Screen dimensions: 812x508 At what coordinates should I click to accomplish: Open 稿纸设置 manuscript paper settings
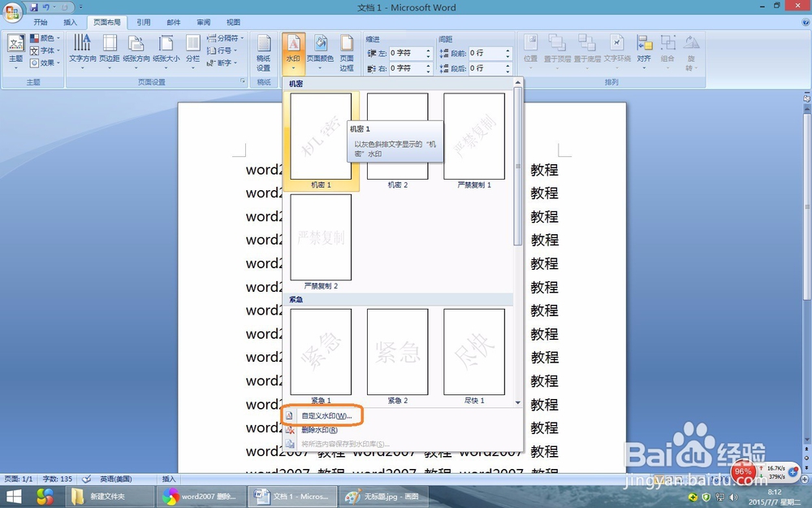[264, 53]
